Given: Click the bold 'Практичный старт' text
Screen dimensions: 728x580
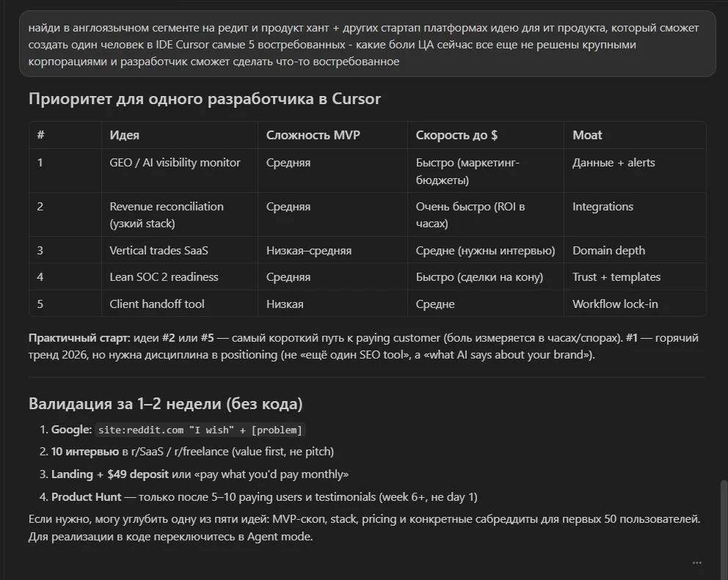Looking at the screenshot, I should click(79, 338).
